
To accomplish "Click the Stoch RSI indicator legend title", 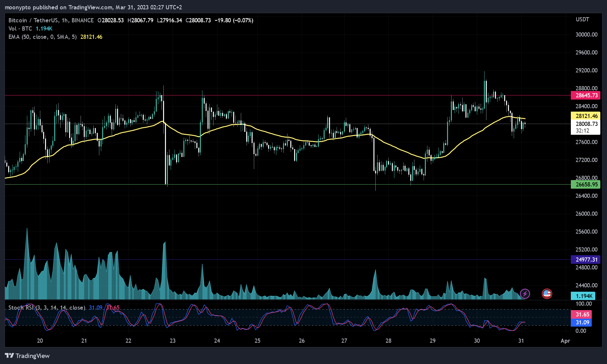I will [x=47, y=308].
